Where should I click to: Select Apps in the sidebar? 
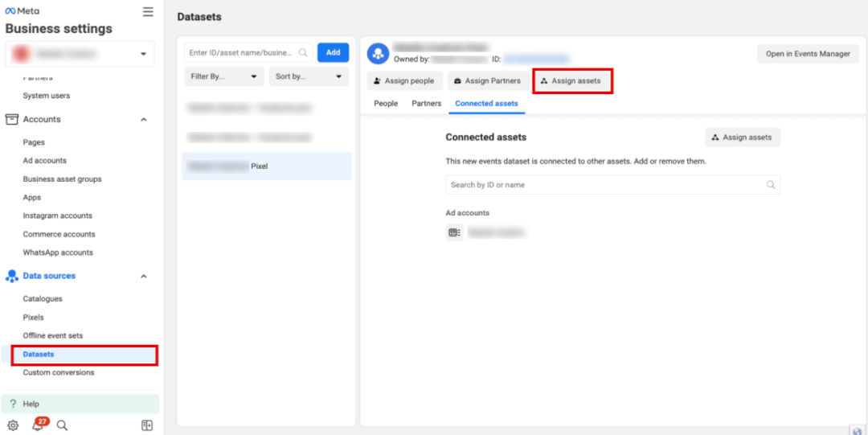pos(32,197)
